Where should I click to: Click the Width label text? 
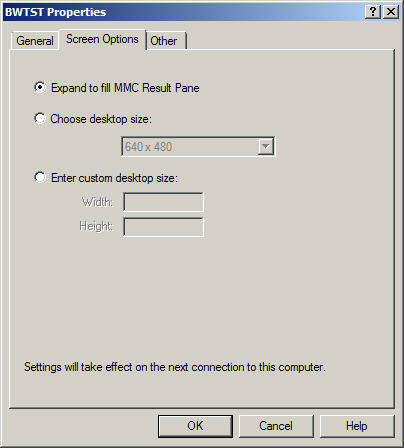coord(97,202)
